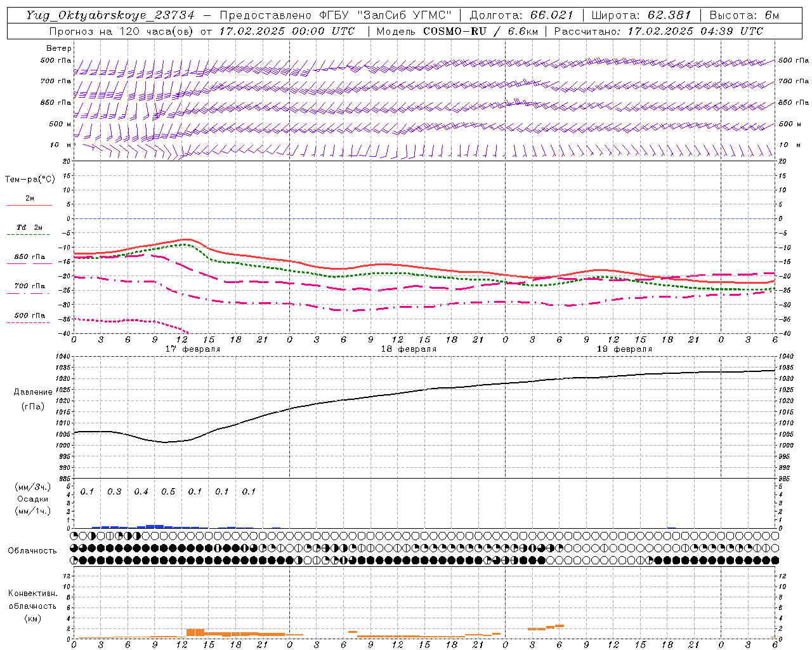
Task: Click the 700 гПа temperature legend entry
Action: (x=30, y=288)
